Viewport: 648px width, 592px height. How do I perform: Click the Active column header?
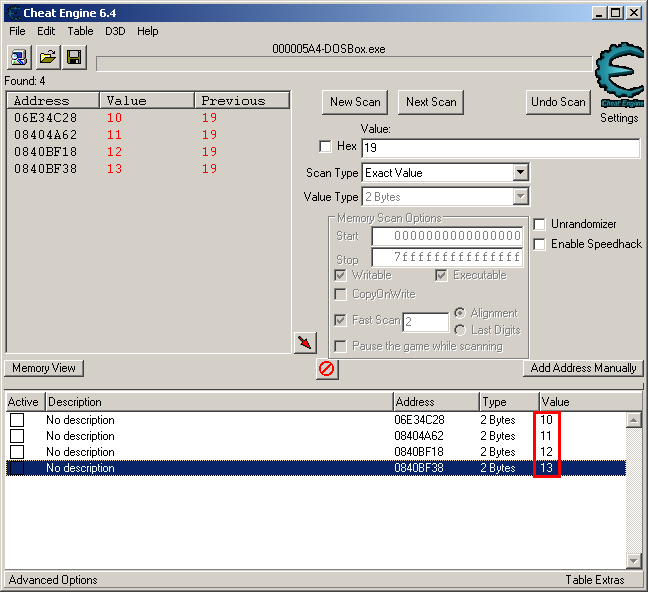pyautogui.click(x=25, y=402)
